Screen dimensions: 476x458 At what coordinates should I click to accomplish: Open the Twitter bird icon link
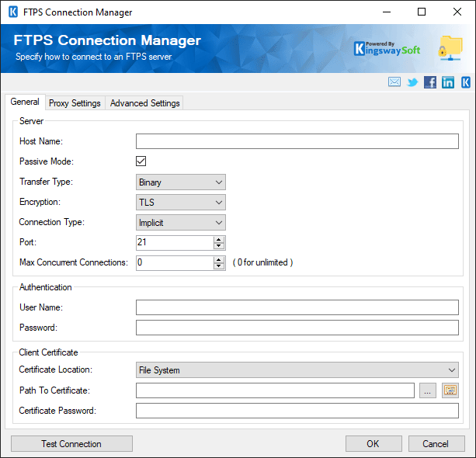tap(412, 82)
